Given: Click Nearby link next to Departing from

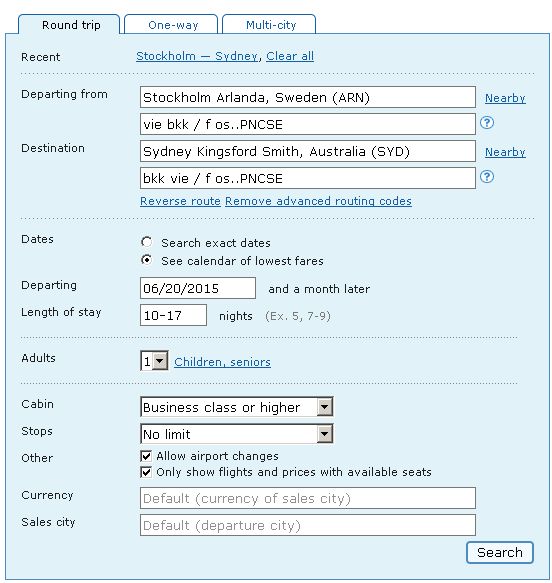Looking at the screenshot, I should (x=505, y=98).
